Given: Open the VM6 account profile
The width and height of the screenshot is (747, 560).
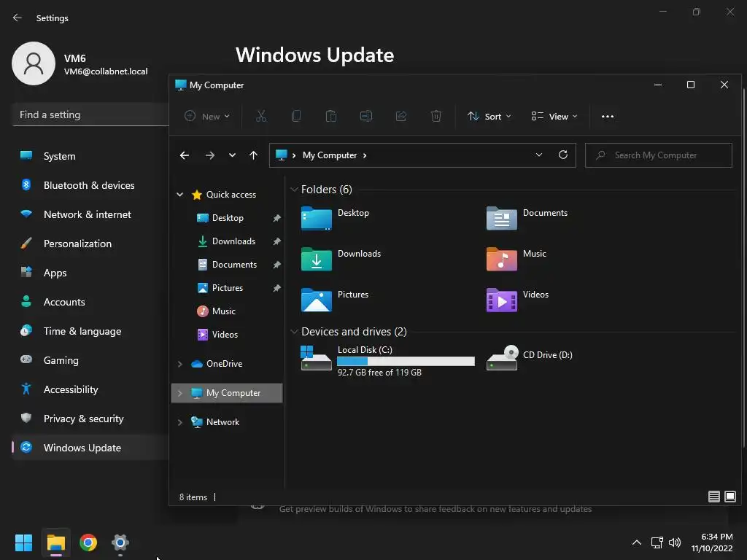Looking at the screenshot, I should pyautogui.click(x=80, y=64).
